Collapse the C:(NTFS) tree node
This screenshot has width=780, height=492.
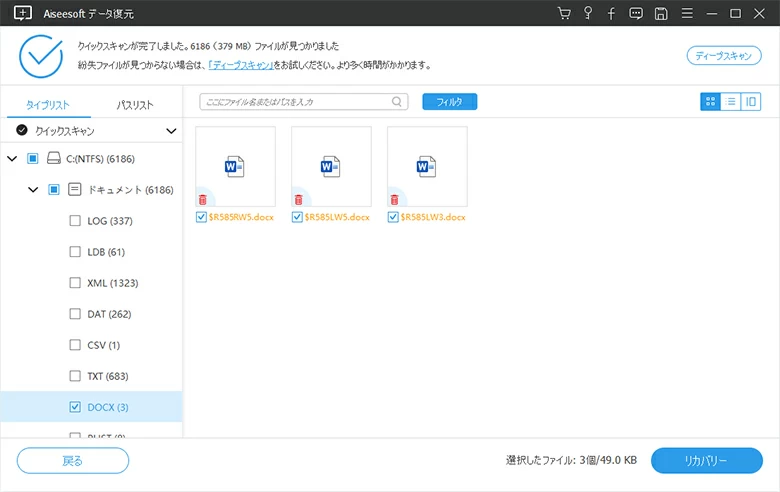pyautogui.click(x=12, y=158)
